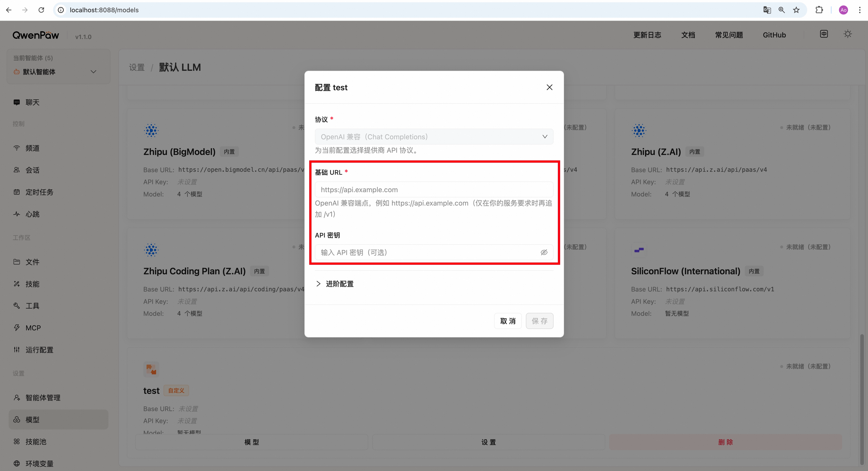Viewport: 868px width, 471px height.
Task: Click the Zhipu (BigModel) provider logo
Action: (x=151, y=130)
